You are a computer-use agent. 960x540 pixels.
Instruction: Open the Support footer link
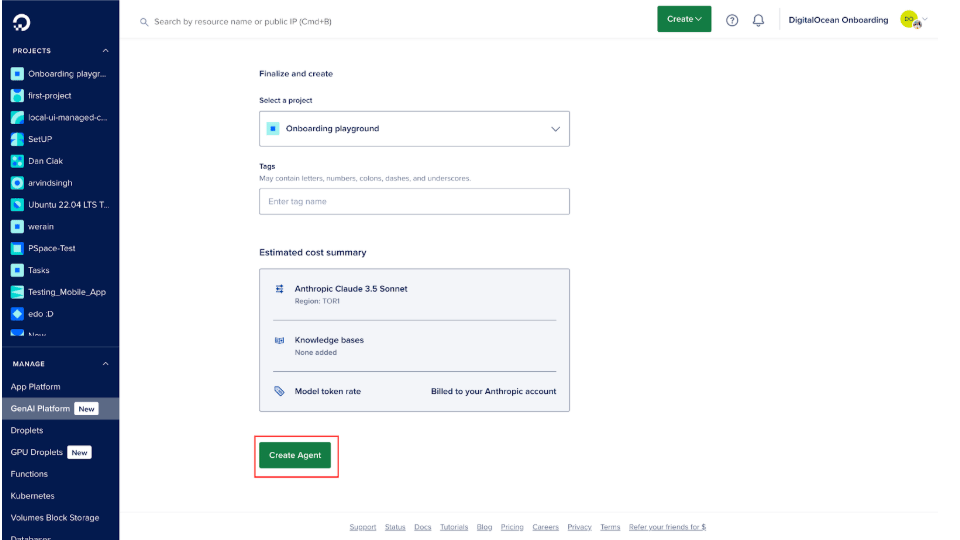click(x=362, y=527)
